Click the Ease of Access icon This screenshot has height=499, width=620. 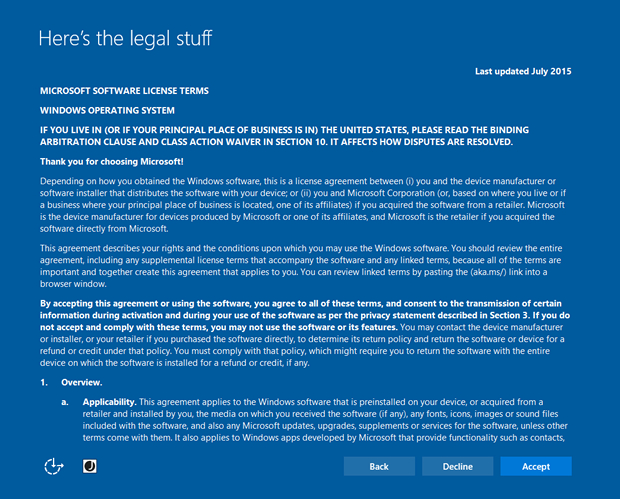coord(54,467)
